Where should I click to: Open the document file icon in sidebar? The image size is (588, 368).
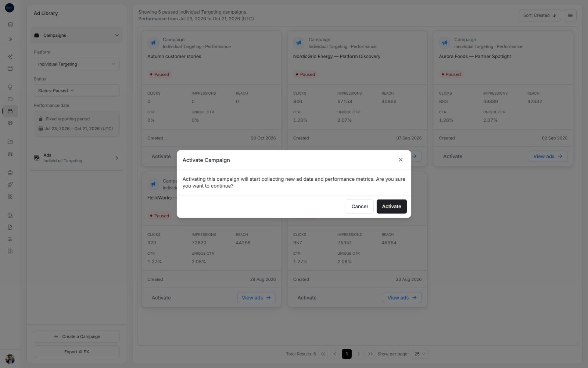(x=10, y=227)
